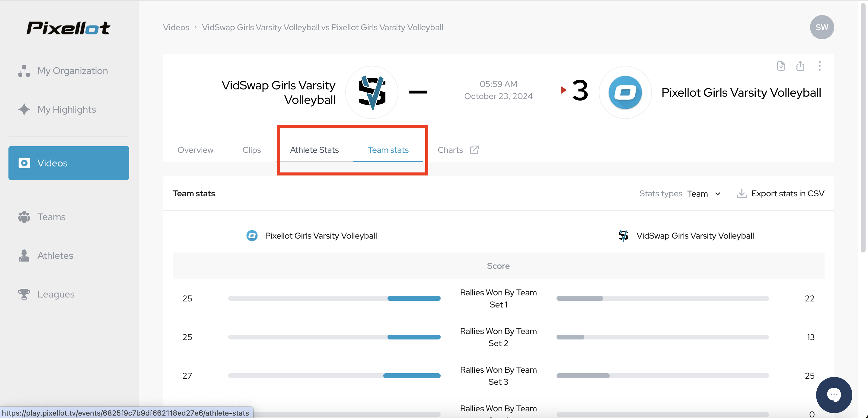This screenshot has width=868, height=418.
Task: Click the external link icon beside Charts
Action: point(474,150)
